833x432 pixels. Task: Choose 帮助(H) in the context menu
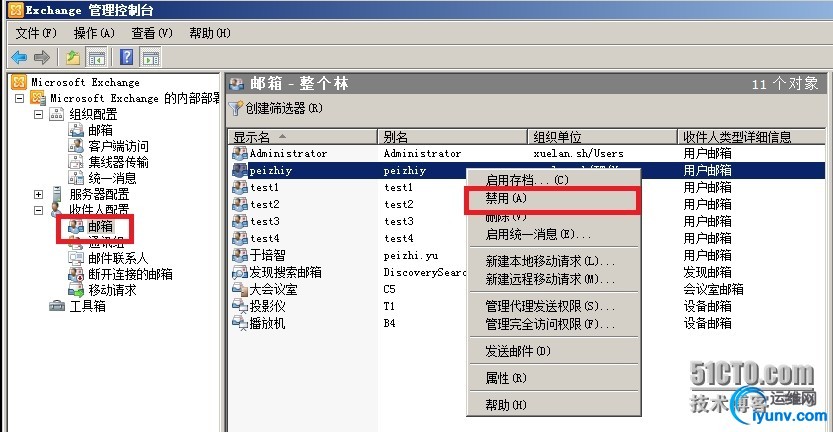tap(554, 405)
